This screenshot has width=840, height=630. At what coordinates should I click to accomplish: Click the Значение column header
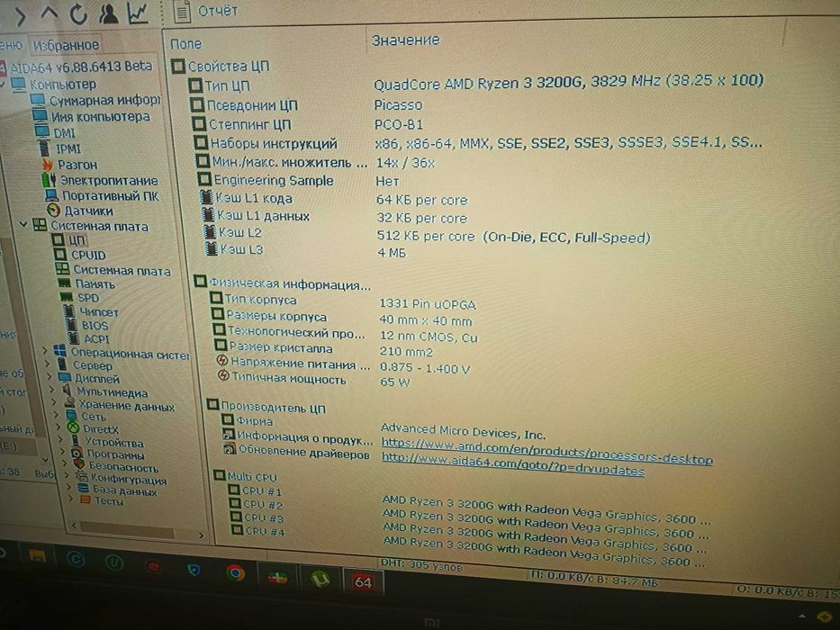pos(405,40)
